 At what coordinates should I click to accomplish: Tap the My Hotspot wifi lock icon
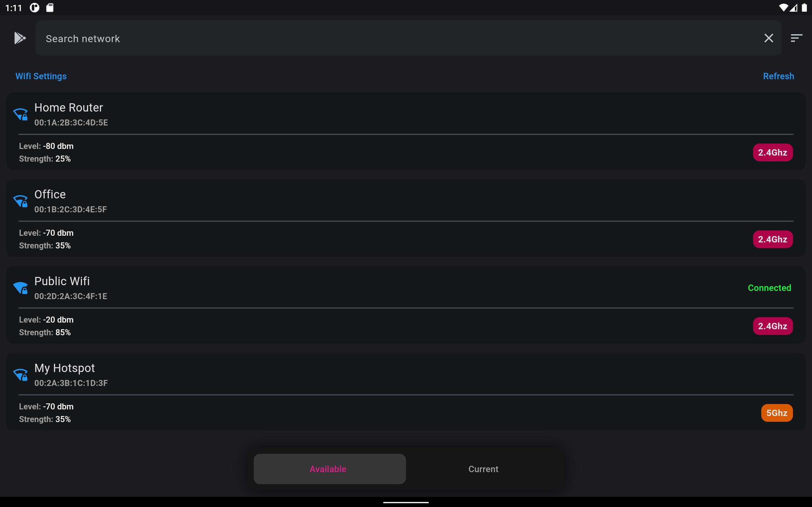21,375
